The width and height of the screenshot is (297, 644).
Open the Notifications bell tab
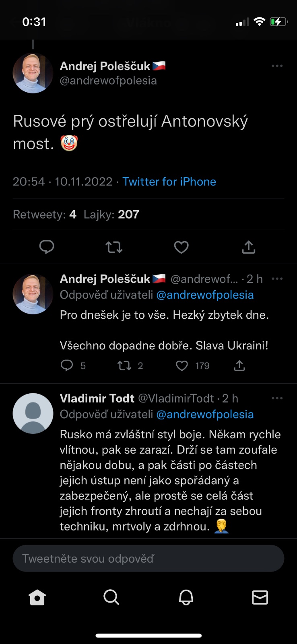(x=186, y=597)
